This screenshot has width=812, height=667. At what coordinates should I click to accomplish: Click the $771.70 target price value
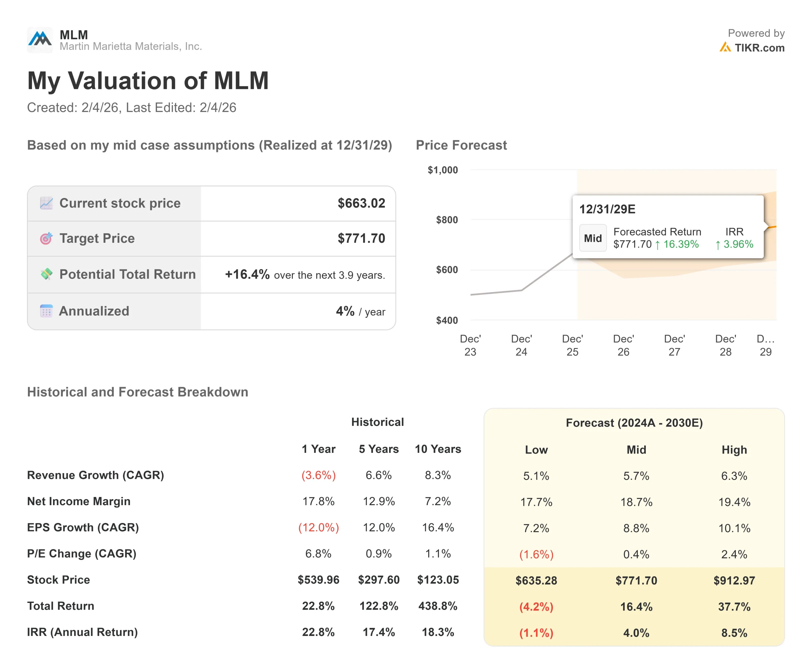(x=361, y=239)
